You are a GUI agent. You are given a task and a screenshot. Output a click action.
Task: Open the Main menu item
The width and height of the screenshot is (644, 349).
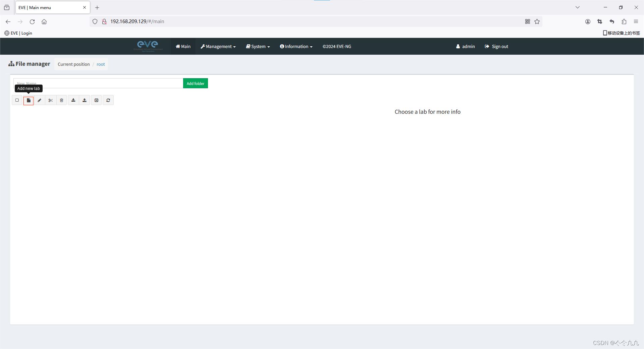click(x=183, y=46)
